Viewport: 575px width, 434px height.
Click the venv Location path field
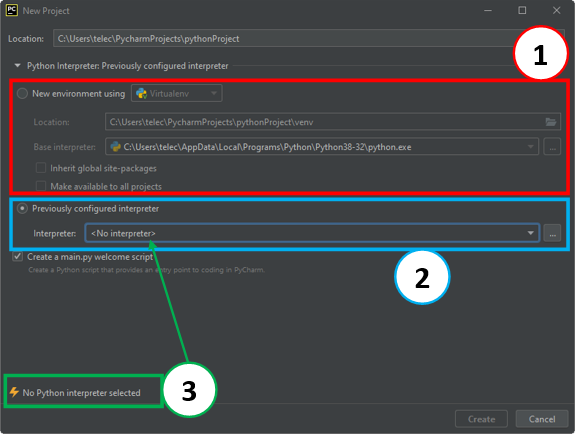click(x=333, y=122)
